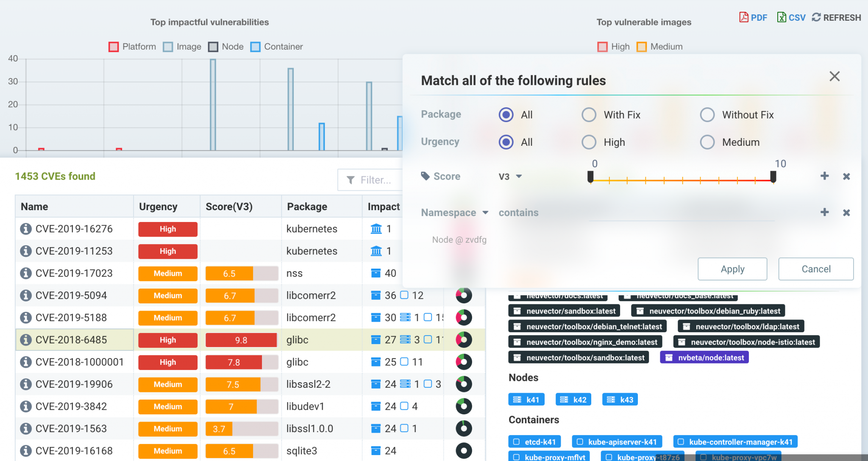Click the CVE-2018-6485 info icon
The image size is (868, 461).
(x=25, y=340)
